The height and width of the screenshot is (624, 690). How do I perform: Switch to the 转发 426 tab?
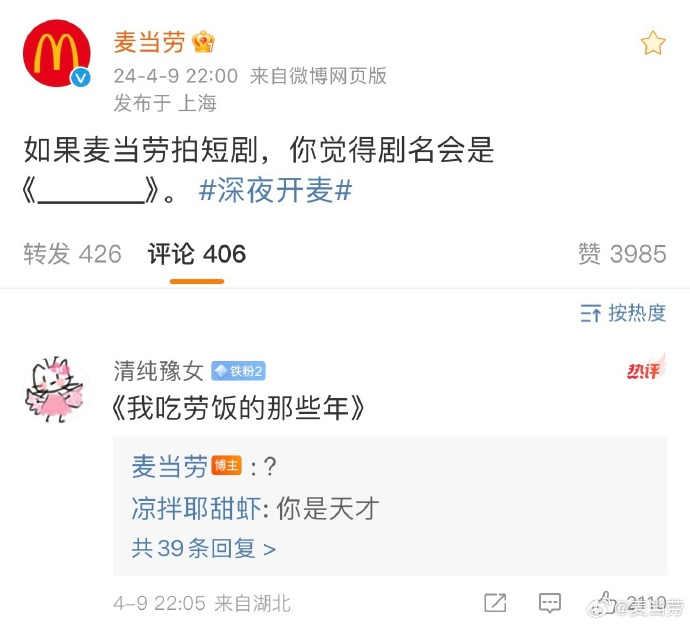pos(73,254)
